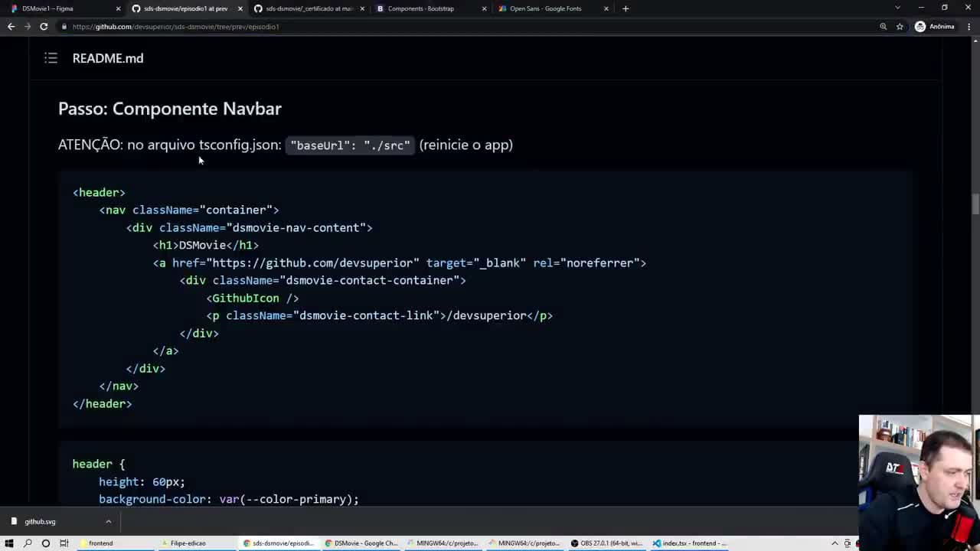Viewport: 980px width, 551px height.
Task: Click the nav className="container" line
Action: pyautogui.click(x=189, y=210)
